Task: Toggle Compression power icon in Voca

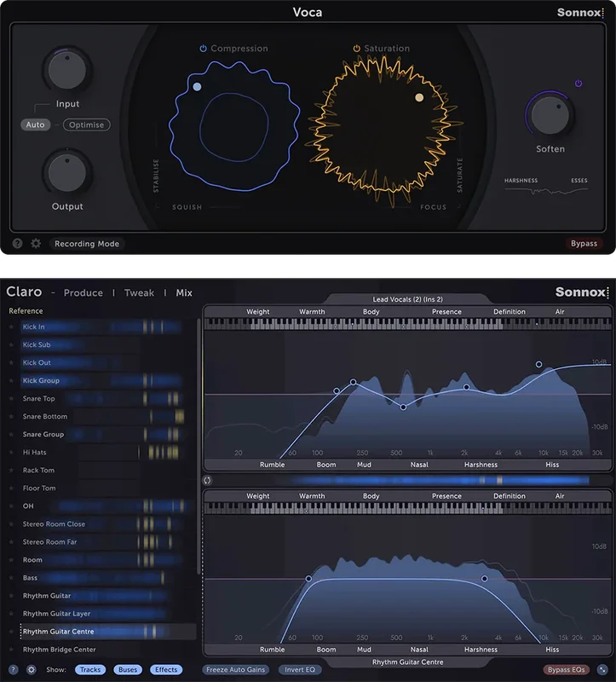Action: point(203,49)
